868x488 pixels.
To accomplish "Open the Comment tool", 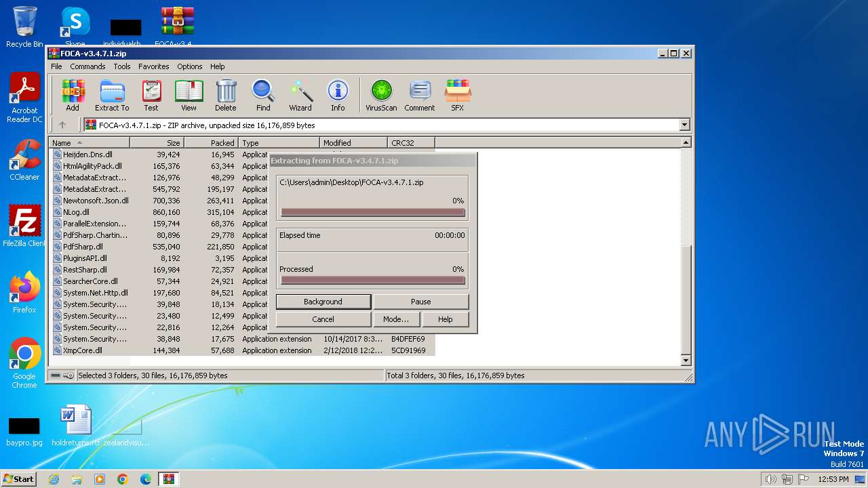I will pyautogui.click(x=420, y=96).
